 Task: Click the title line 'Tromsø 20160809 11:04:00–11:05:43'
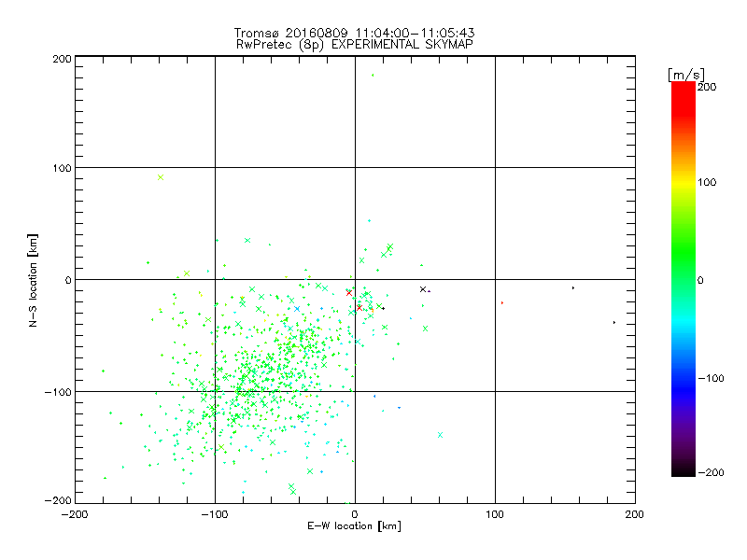pos(354,33)
